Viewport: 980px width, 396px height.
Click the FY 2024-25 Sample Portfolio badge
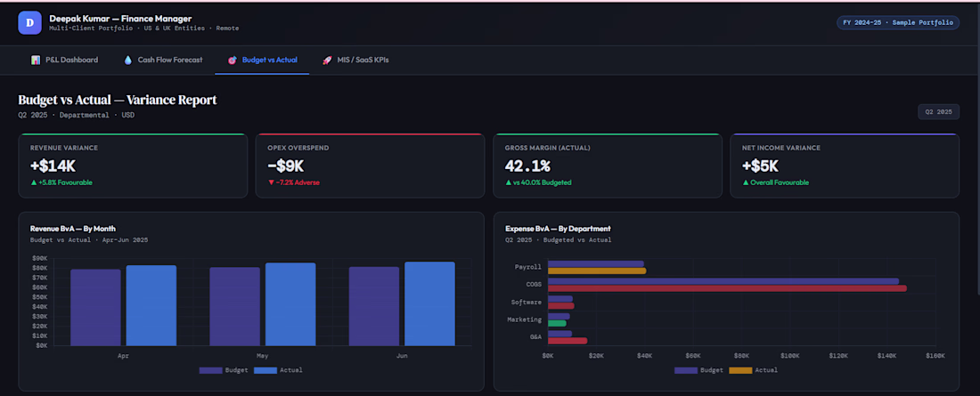(897, 22)
